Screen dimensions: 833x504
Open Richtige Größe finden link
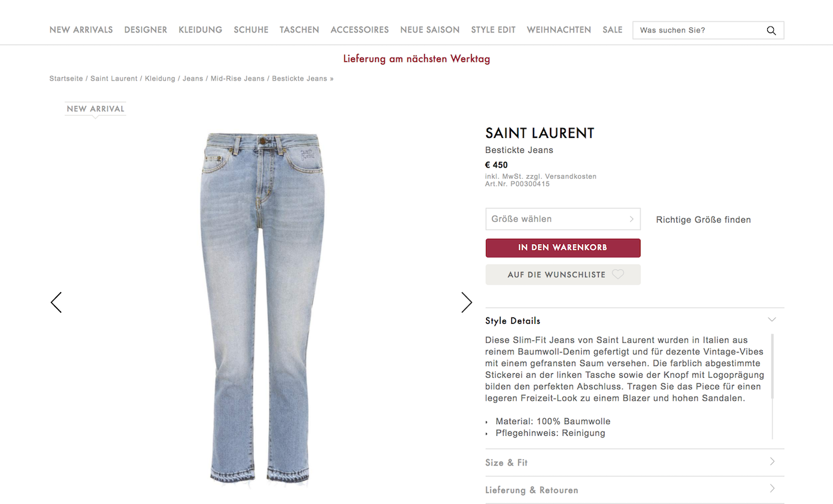coord(703,220)
